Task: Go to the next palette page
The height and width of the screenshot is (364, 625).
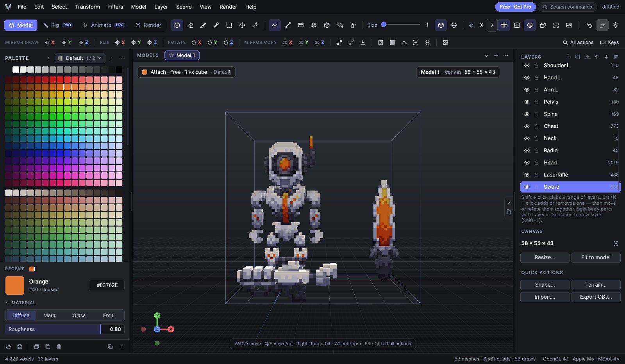Action: (x=112, y=58)
